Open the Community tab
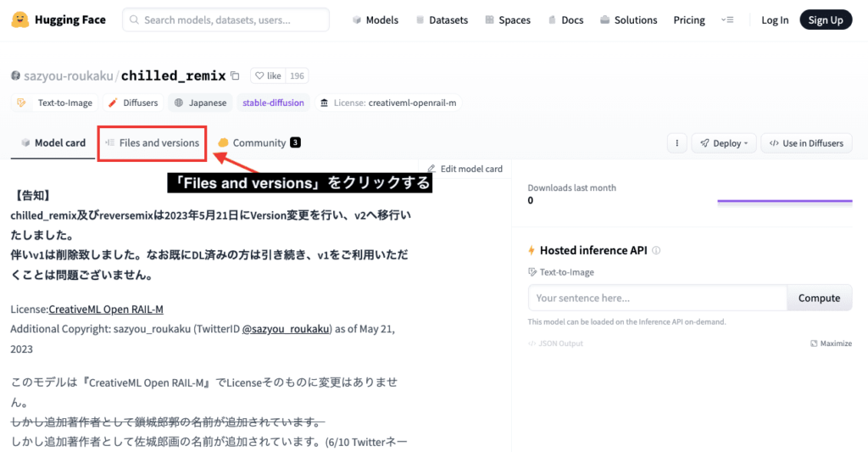868x452 pixels. (259, 143)
